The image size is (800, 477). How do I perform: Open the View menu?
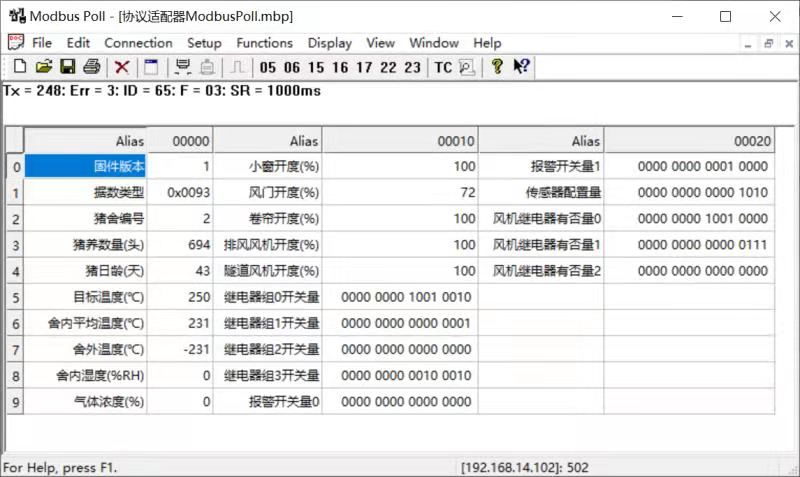click(x=380, y=43)
